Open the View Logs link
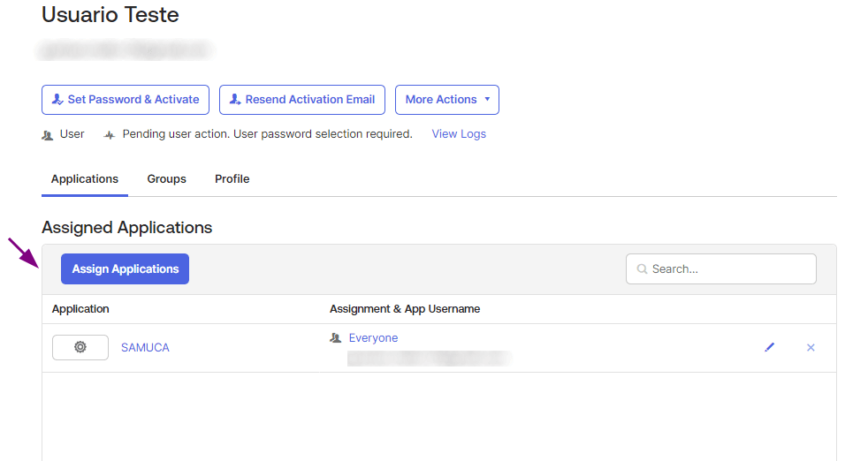This screenshot has height=461, width=868. (459, 134)
